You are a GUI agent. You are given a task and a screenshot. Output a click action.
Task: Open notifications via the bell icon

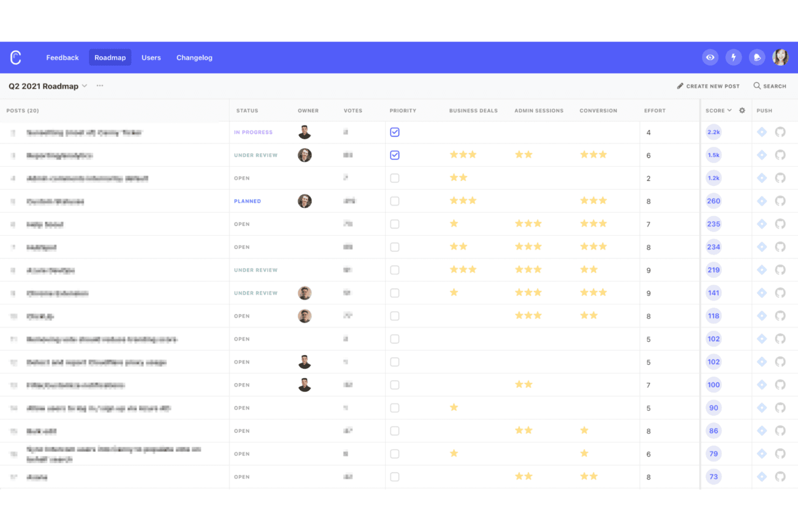click(757, 57)
